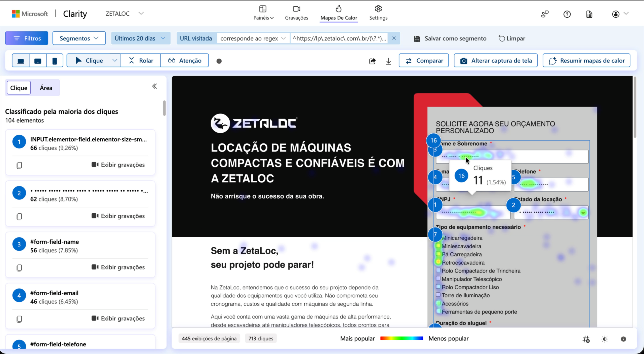
Task: Open the documentation page icon
Action: (x=589, y=14)
